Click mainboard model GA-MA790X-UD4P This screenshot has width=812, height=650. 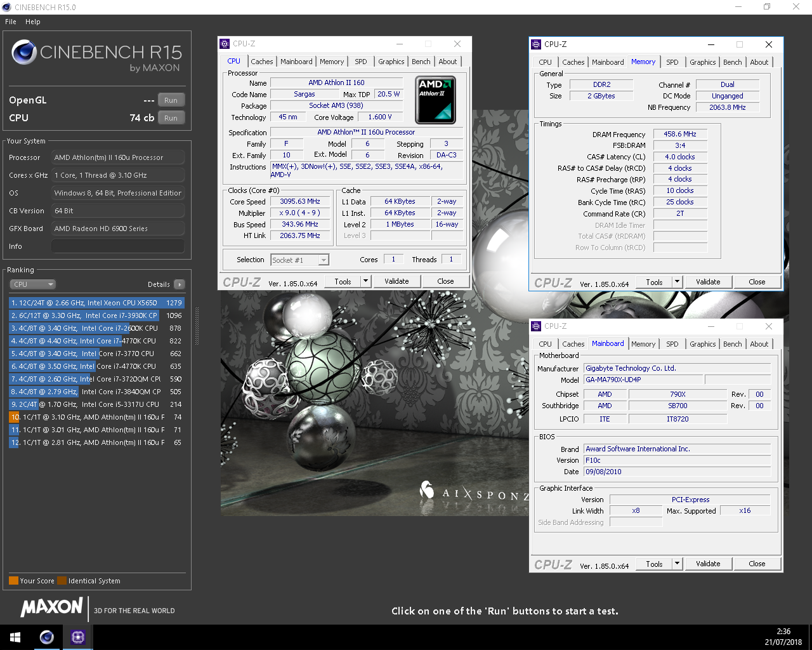643,380
